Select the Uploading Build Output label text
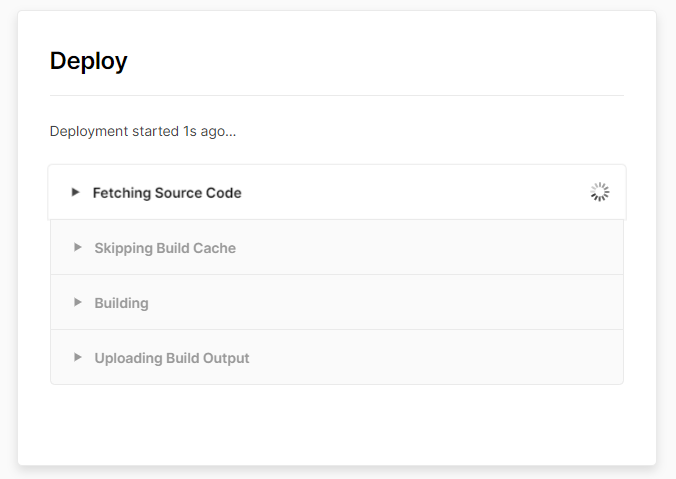 (171, 358)
